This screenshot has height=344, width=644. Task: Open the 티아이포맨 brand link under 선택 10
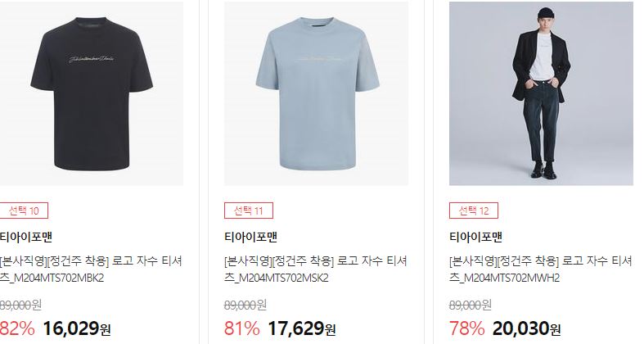point(26,237)
